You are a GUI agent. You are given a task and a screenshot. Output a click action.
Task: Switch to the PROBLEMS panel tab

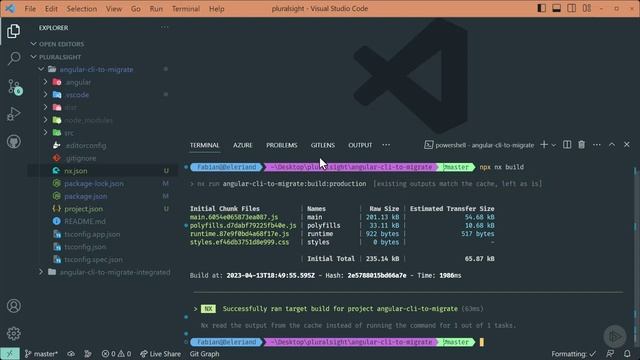(282, 145)
